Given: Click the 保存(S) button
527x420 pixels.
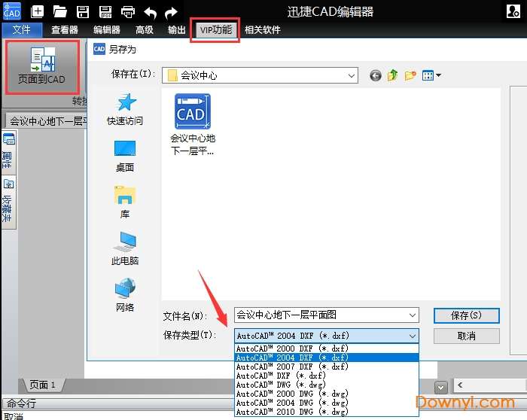Looking at the screenshot, I should [467, 315].
